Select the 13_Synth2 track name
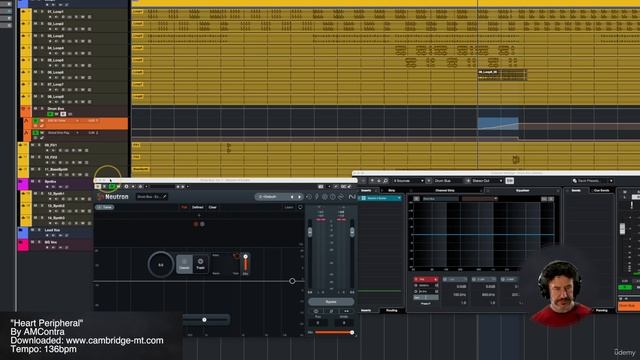 click(56, 206)
